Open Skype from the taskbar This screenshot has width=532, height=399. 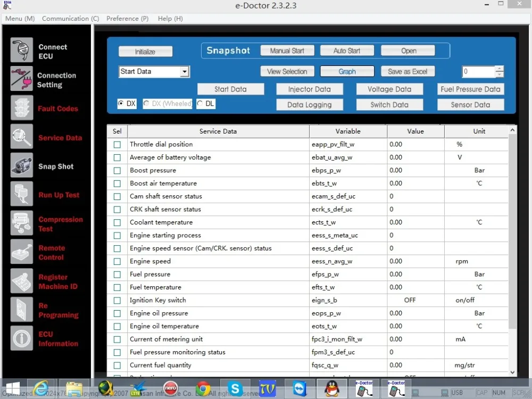tap(235, 389)
